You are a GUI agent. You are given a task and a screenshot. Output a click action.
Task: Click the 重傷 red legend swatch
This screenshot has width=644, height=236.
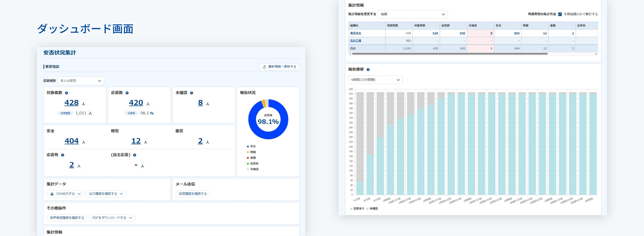click(248, 158)
